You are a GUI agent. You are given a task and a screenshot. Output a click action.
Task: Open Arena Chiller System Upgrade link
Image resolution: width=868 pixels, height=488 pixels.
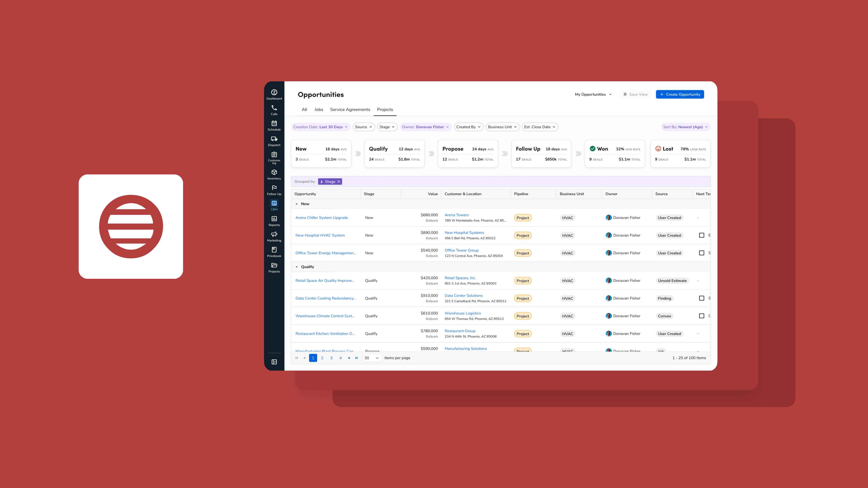(x=321, y=218)
